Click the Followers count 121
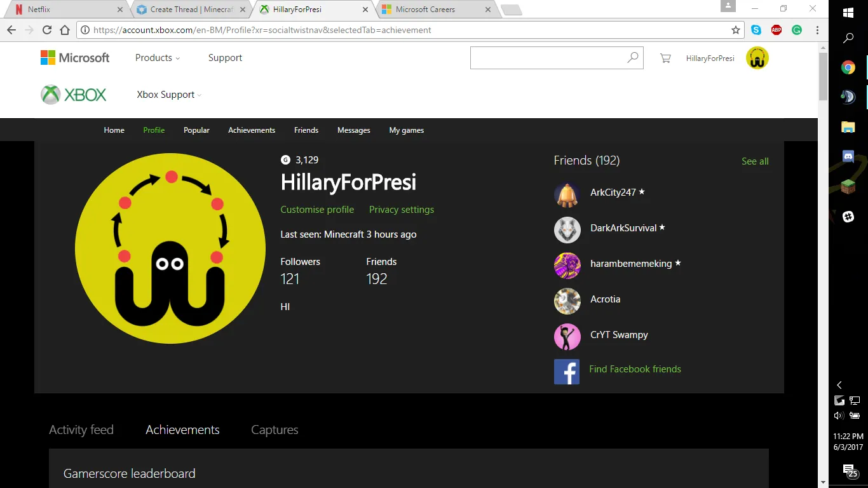868x488 pixels. pos(290,279)
